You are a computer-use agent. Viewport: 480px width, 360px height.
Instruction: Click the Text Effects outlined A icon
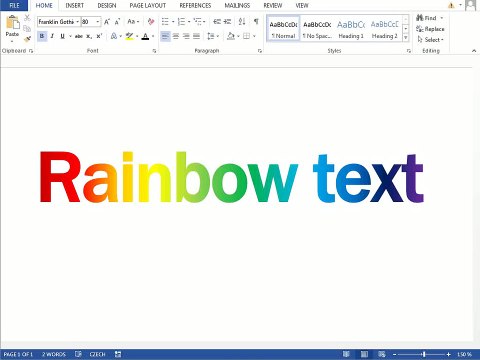pyautogui.click(x=114, y=36)
